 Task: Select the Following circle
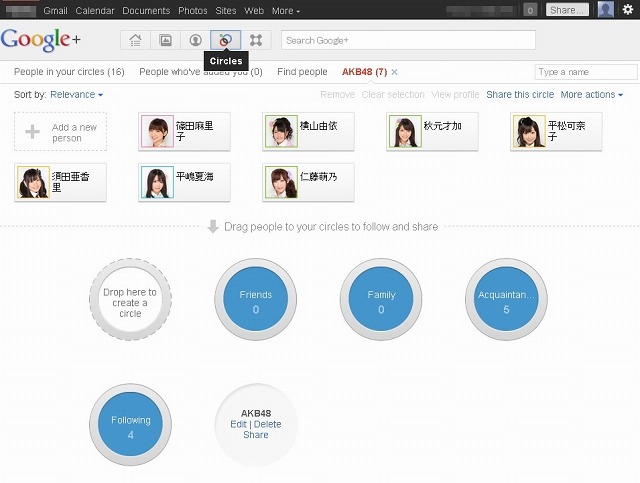tap(130, 425)
